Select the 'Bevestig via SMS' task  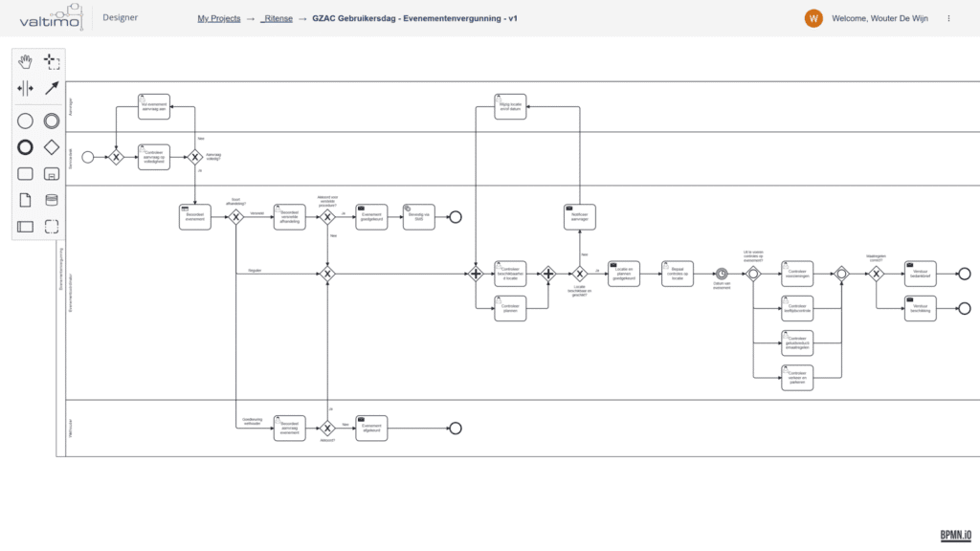tap(419, 217)
